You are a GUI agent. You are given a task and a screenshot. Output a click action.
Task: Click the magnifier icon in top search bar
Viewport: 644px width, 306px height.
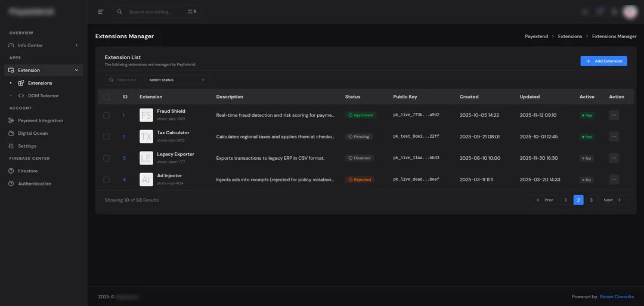119,12
